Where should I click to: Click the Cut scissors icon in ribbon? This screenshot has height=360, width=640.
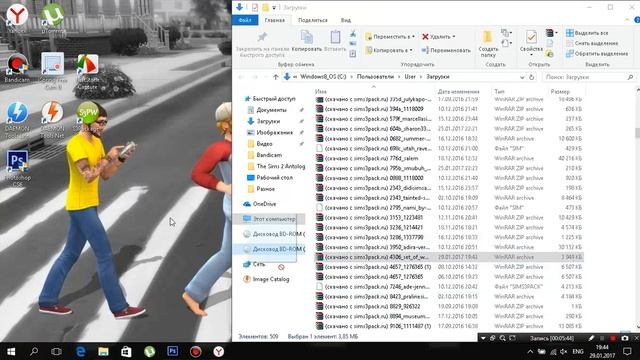coord(353,33)
